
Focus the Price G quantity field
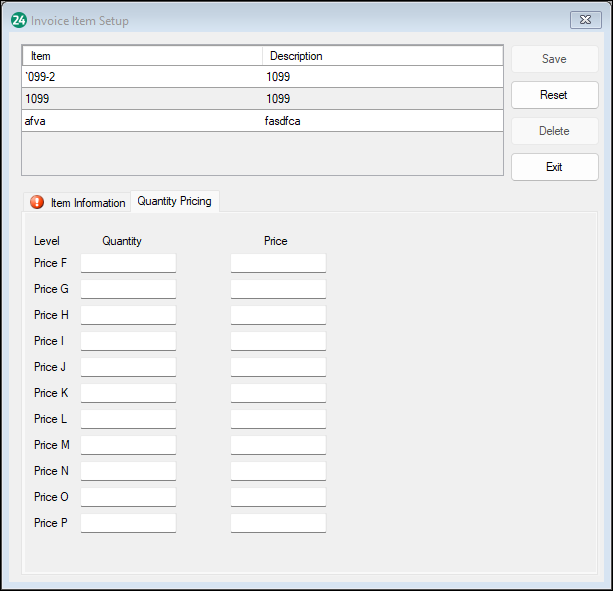tap(128, 289)
